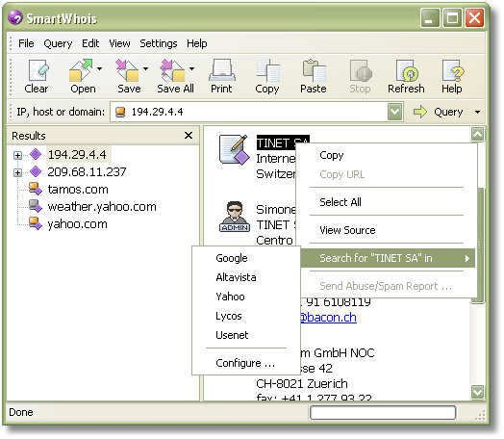
Task: Choose View Source in the context menu
Action: [388, 230]
